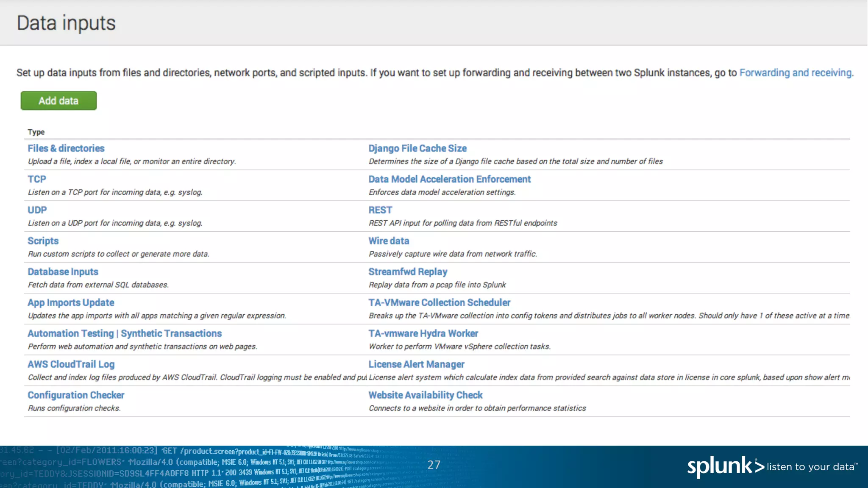868x488 pixels.
Task: Open TA-VMware Collection Scheduler
Action: click(439, 303)
